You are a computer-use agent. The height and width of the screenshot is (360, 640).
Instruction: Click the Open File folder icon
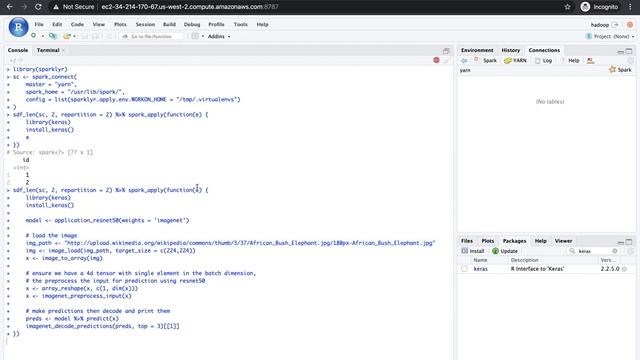67,36
